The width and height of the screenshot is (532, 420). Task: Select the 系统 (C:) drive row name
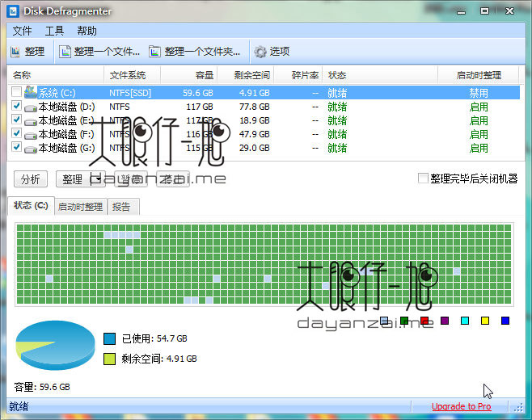pos(57,93)
